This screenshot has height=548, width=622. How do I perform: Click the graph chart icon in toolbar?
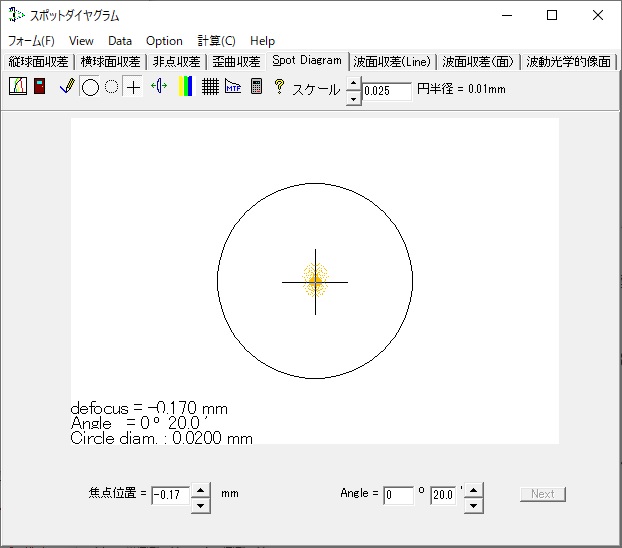tap(17, 87)
